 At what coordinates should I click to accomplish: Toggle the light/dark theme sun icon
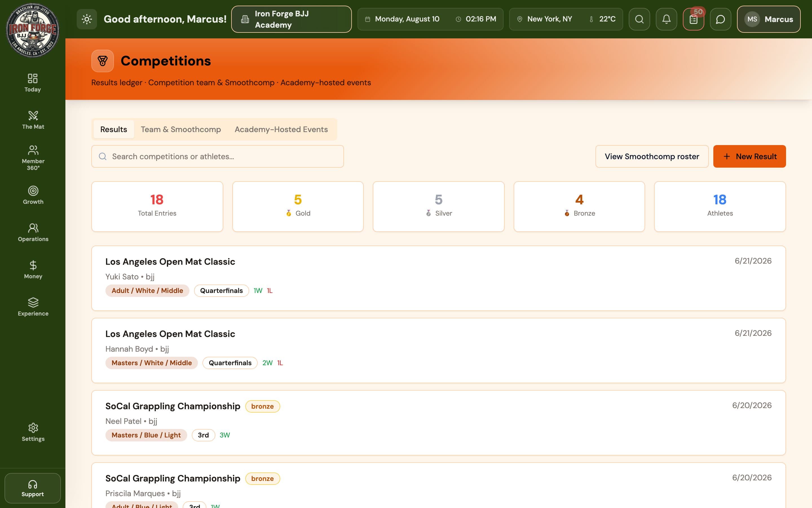point(87,19)
